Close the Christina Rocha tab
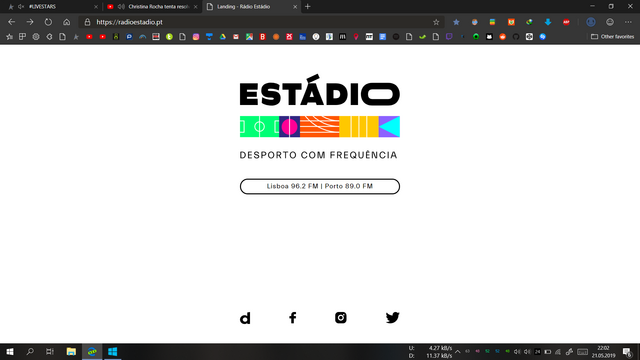 (196, 7)
